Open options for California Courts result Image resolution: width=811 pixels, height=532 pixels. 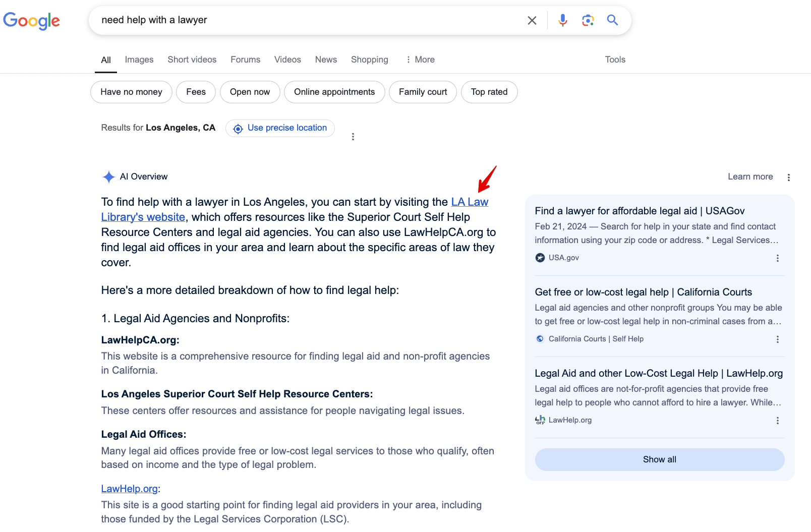pyautogui.click(x=778, y=339)
